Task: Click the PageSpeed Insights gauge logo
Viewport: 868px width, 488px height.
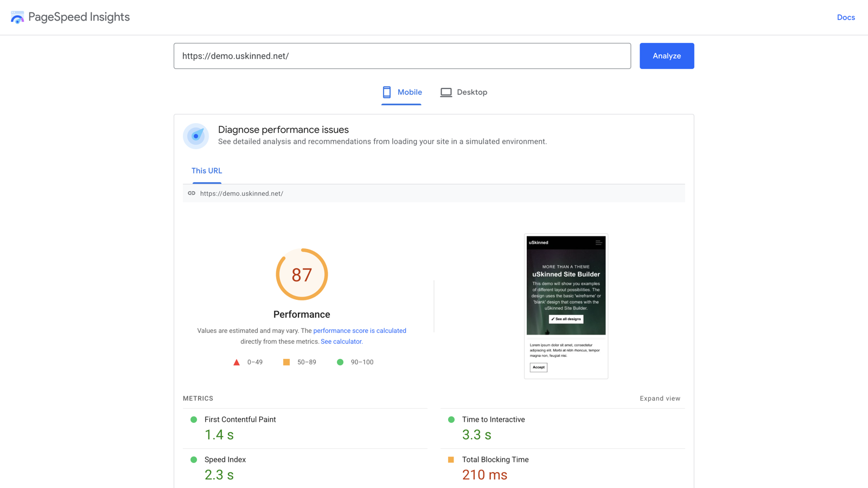Action: [17, 17]
